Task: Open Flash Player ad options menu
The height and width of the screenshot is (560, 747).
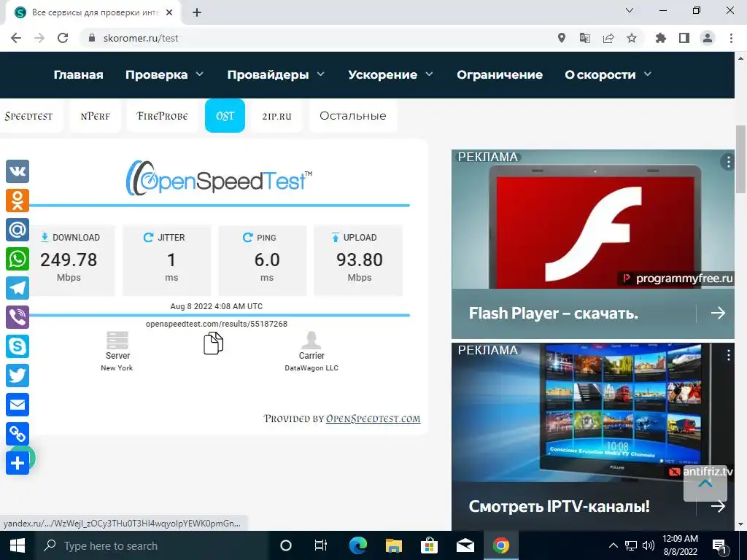Action: point(728,162)
